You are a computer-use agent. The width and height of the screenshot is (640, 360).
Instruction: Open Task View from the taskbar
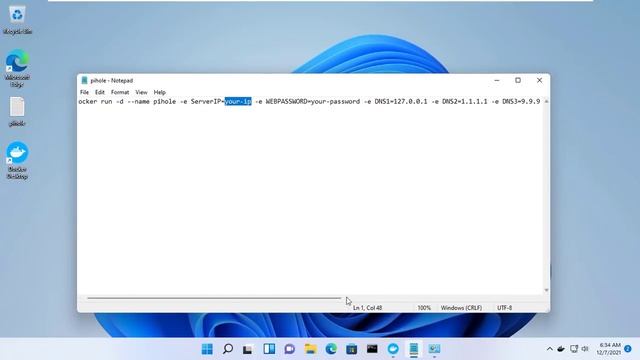pos(248,349)
